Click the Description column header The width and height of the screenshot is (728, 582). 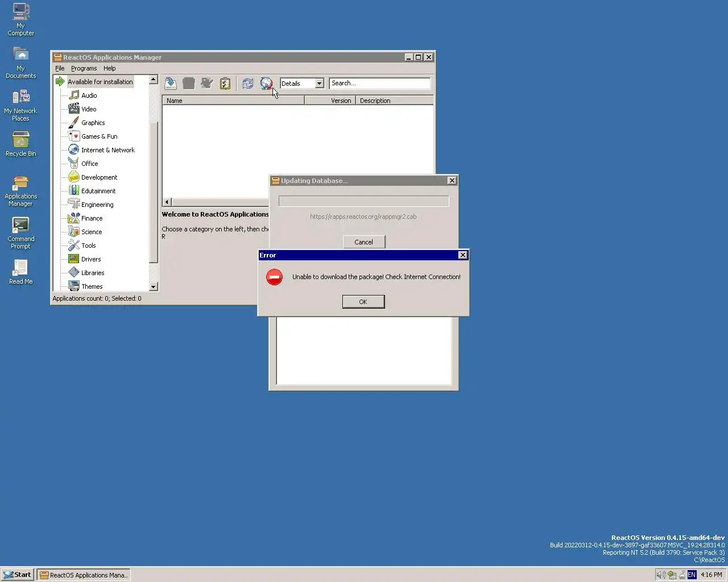point(395,101)
